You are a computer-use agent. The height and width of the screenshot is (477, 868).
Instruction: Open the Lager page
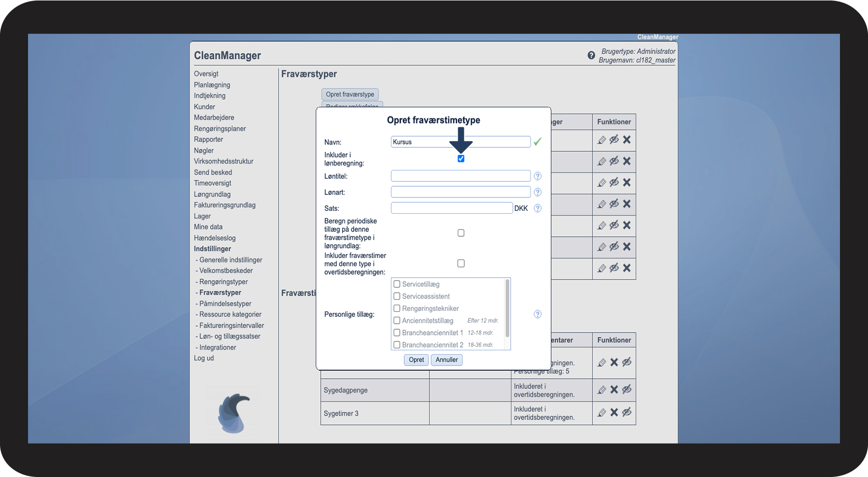point(202,216)
